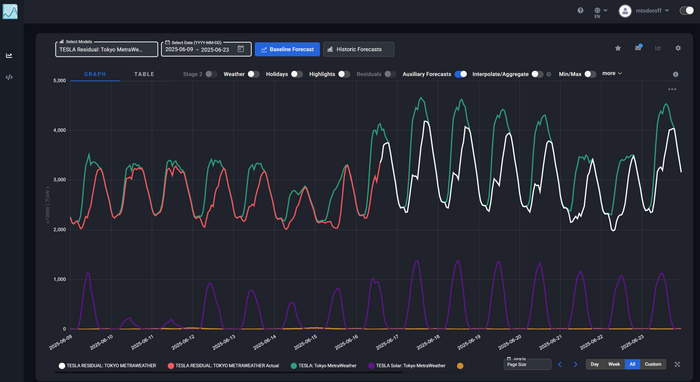Click the orange legend color swatch

click(460, 366)
